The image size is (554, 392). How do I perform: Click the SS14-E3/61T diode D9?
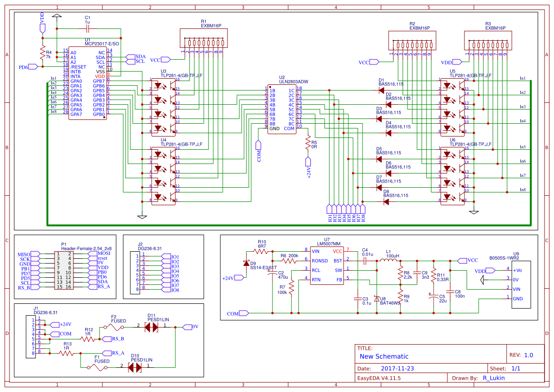click(x=246, y=264)
